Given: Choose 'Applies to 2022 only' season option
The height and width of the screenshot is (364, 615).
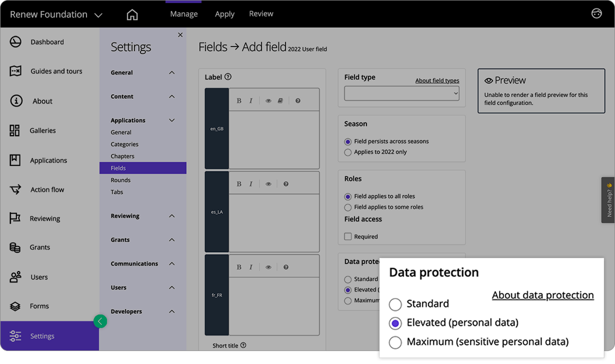Looking at the screenshot, I should [x=348, y=152].
